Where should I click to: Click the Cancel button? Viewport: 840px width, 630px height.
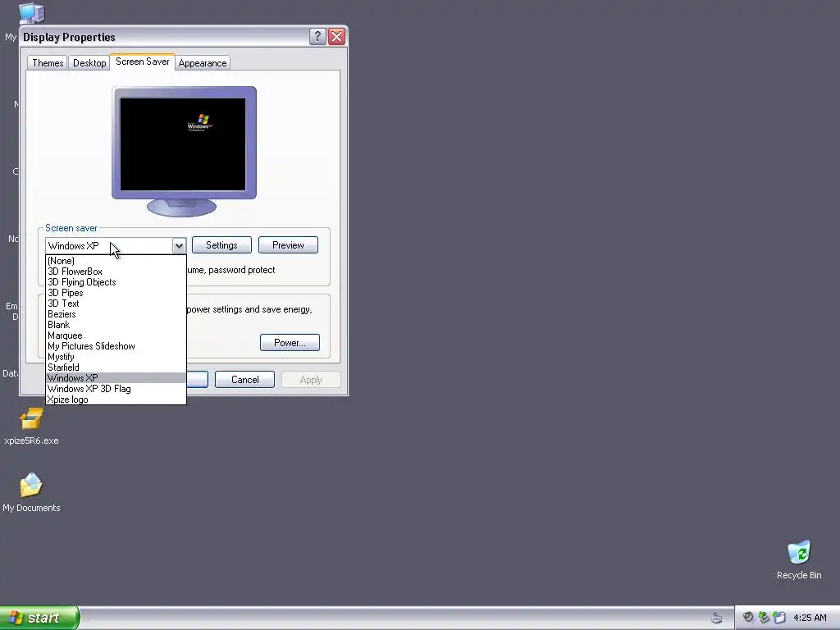coord(244,379)
